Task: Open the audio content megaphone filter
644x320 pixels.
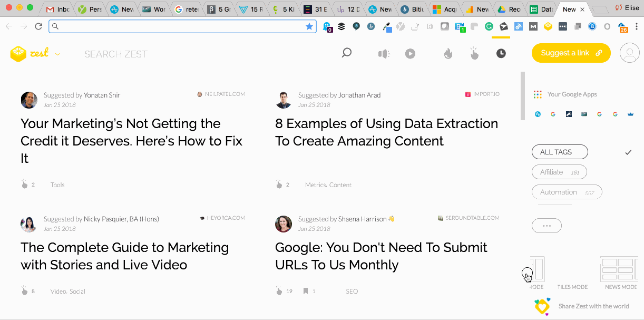Action: (x=384, y=54)
